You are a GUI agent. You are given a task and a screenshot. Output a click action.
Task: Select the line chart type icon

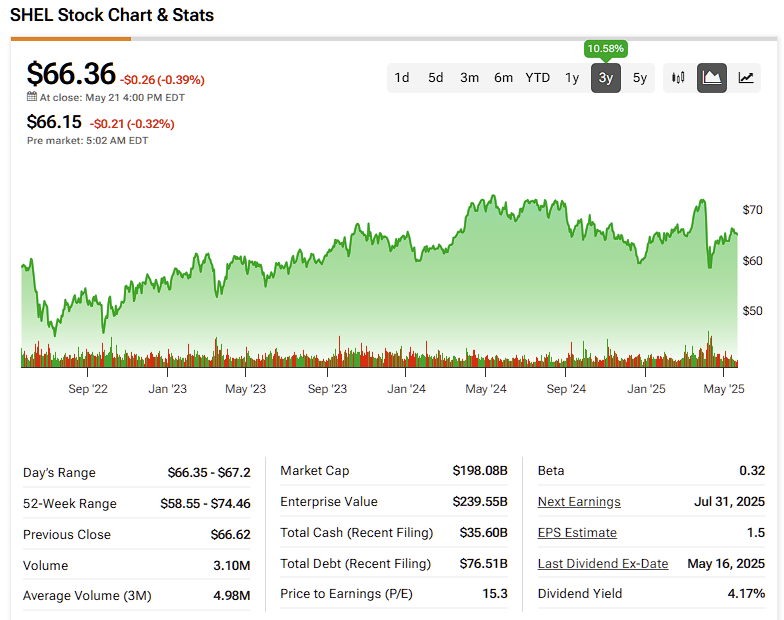[746, 78]
